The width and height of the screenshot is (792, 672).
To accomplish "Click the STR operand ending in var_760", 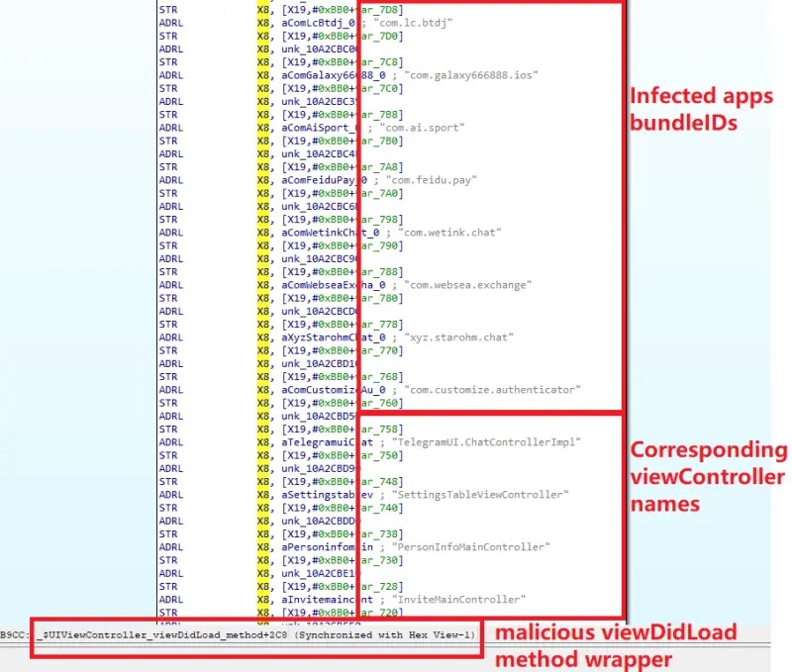I will click(x=343, y=403).
